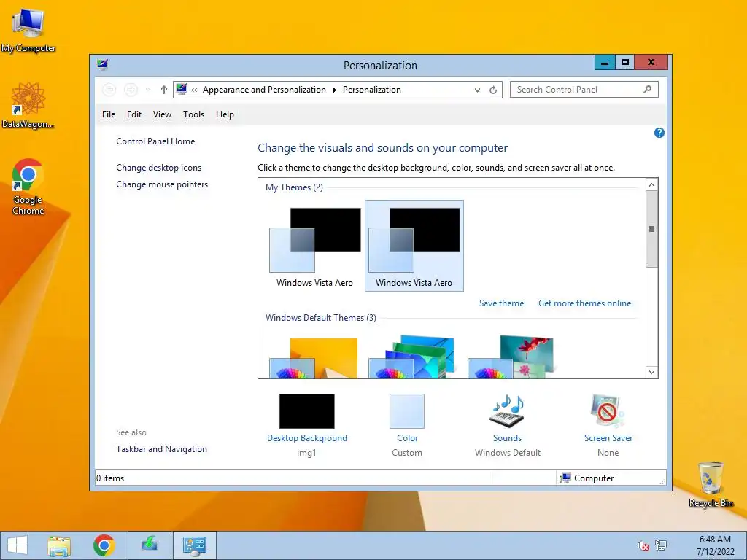Click the refresh address bar icon

coord(493,90)
